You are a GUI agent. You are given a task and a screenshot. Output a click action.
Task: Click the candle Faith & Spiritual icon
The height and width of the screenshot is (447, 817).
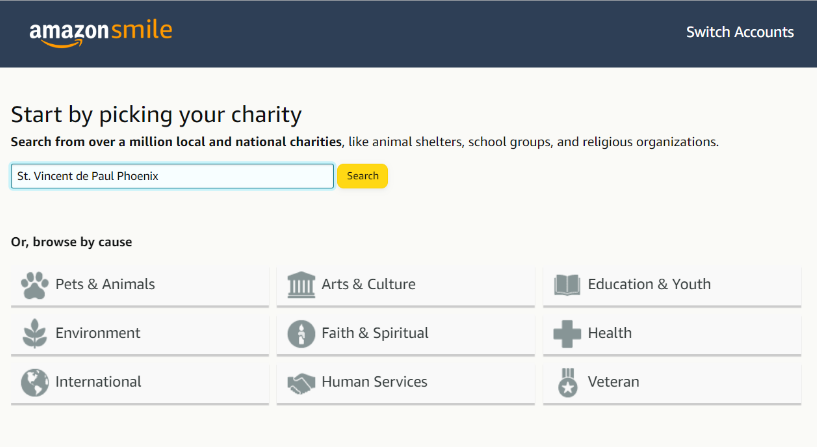(301, 333)
